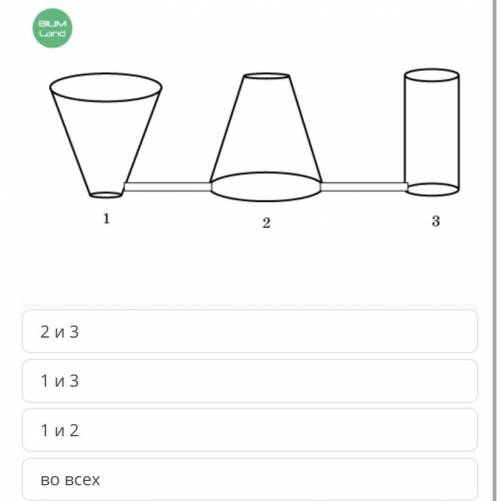Pick the answer option "1 и 2"
500x501 pixels.
click(x=250, y=430)
